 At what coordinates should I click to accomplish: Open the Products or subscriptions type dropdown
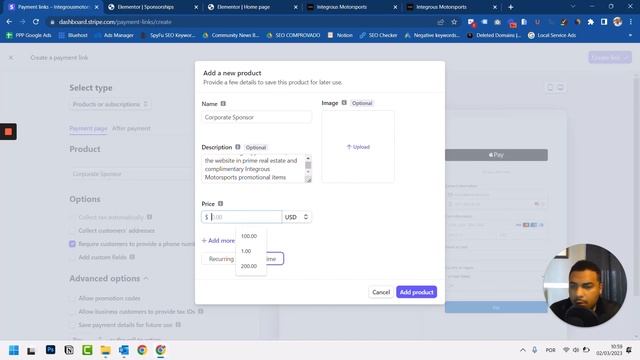[x=110, y=104]
